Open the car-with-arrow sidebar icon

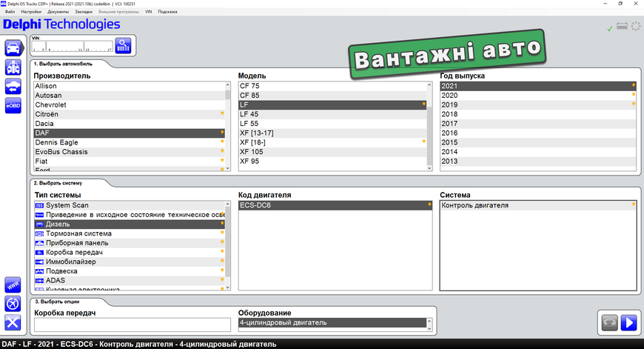[x=13, y=87]
